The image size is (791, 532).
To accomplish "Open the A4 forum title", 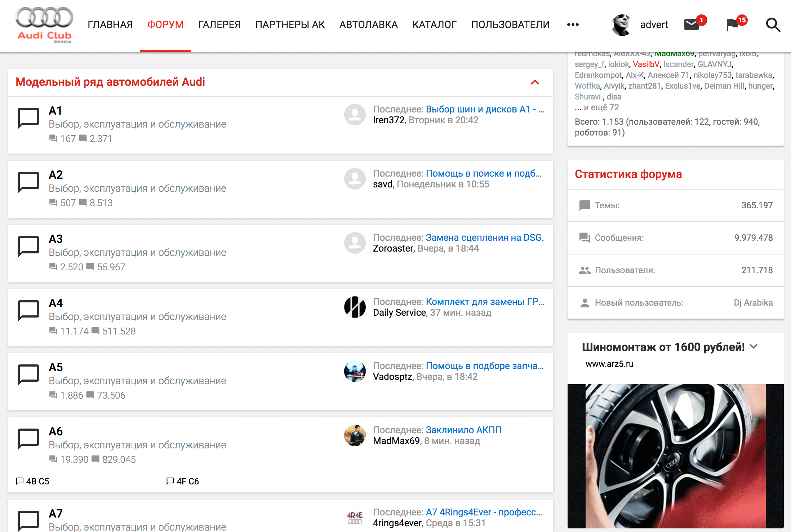I will (x=56, y=303).
